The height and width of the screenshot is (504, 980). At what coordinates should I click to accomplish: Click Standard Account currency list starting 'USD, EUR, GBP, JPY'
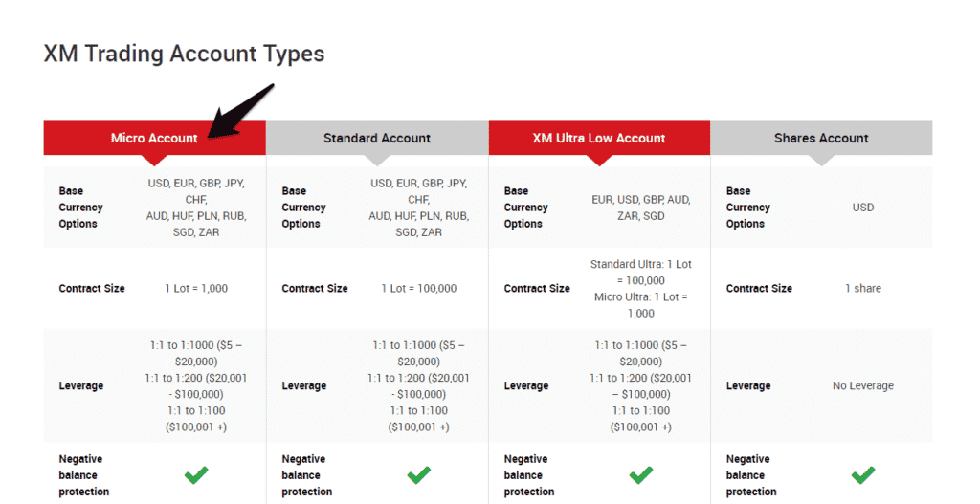[419, 208]
